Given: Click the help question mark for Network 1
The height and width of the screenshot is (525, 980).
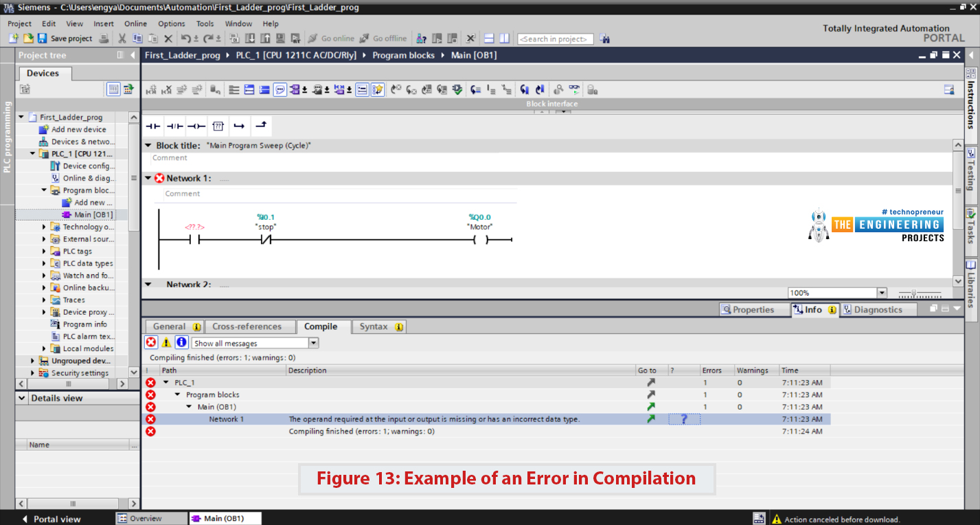Looking at the screenshot, I should pos(684,419).
